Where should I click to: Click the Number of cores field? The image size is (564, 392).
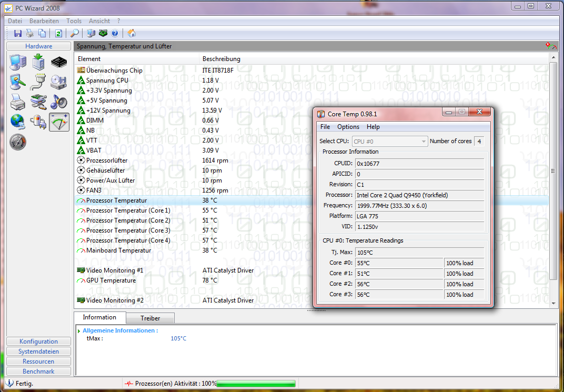(479, 142)
